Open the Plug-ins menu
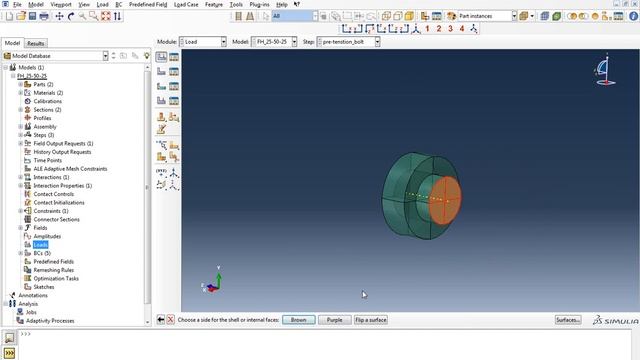Viewport: 640px width, 360px height. [x=259, y=4]
